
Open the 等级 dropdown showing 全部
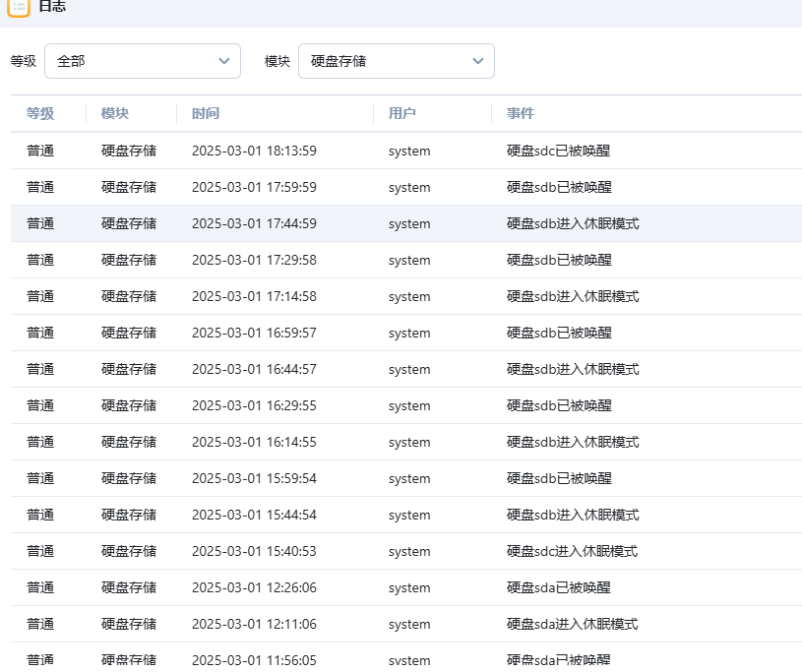tap(142, 61)
